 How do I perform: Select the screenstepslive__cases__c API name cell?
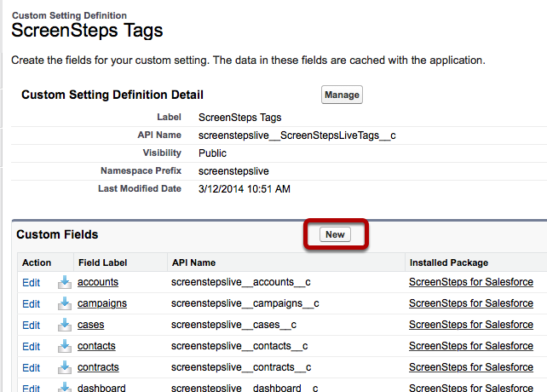tap(233, 325)
